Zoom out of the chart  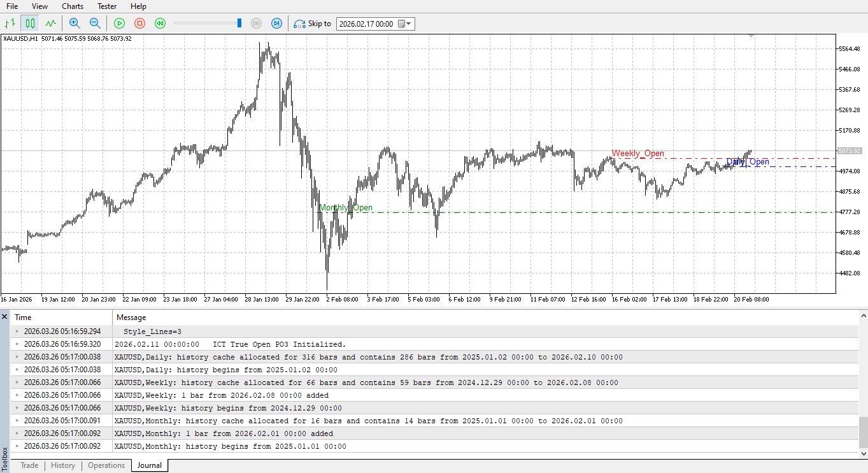(95, 24)
